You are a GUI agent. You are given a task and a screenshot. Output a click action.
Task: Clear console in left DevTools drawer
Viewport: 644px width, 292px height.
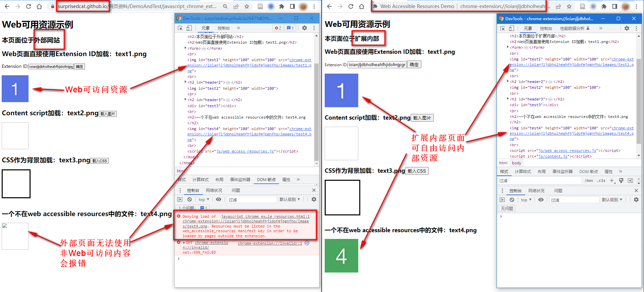[190, 199]
